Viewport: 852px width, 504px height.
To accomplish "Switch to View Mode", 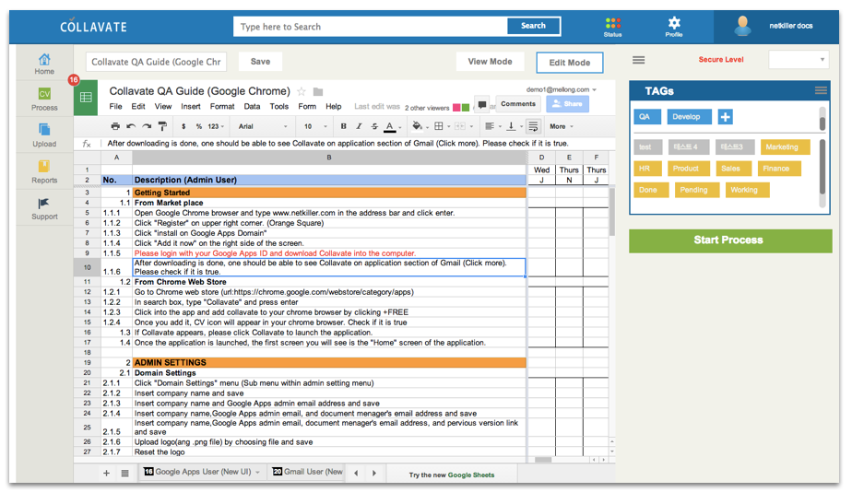I will [x=491, y=62].
